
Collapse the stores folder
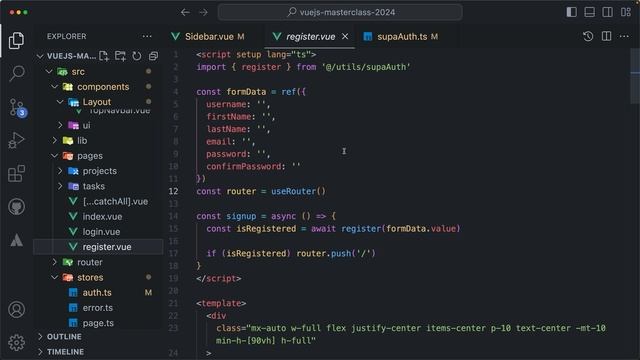(55, 277)
